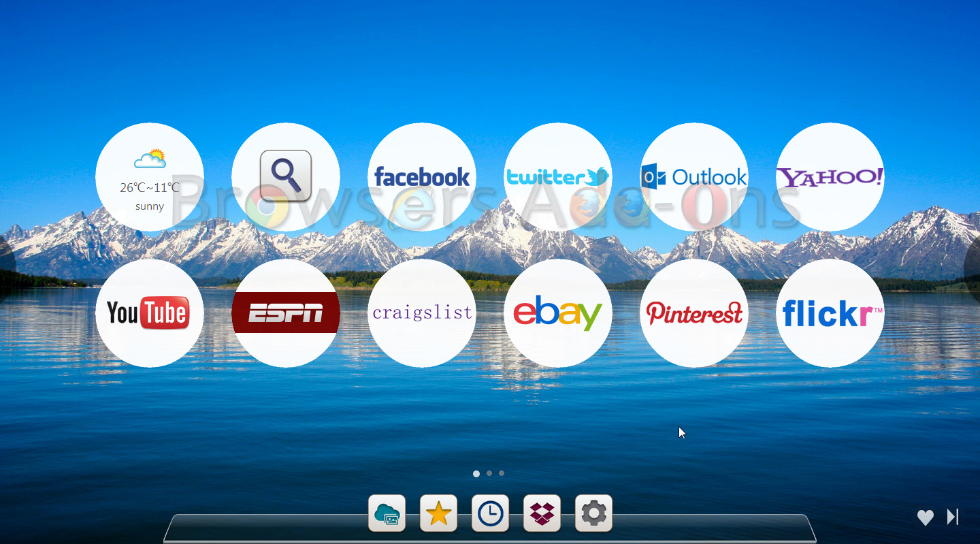Open the Pinterest dial
Image resolution: width=980 pixels, height=544 pixels.
tap(693, 313)
